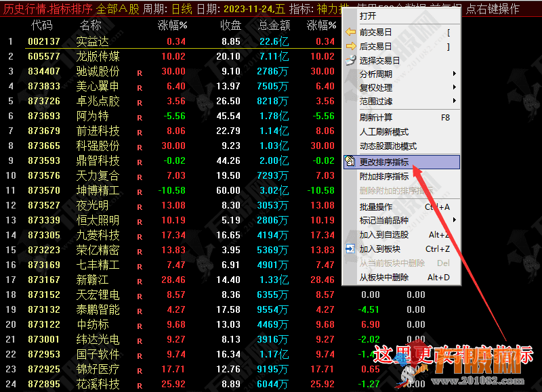Sort by the second 涨幅% column header
The width and height of the screenshot is (542, 392).
click(x=321, y=25)
